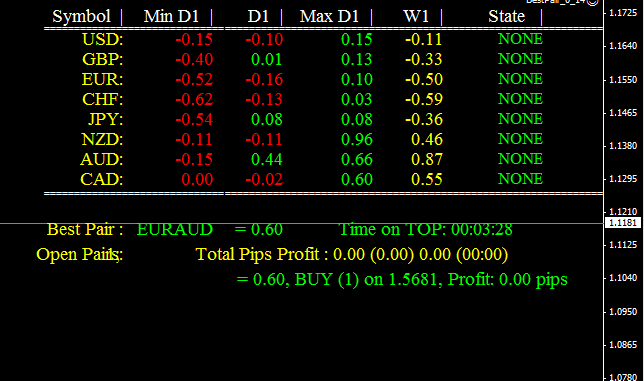644x381 pixels.
Task: Select JPY Min D1 value -0.54
Action: tap(194, 119)
